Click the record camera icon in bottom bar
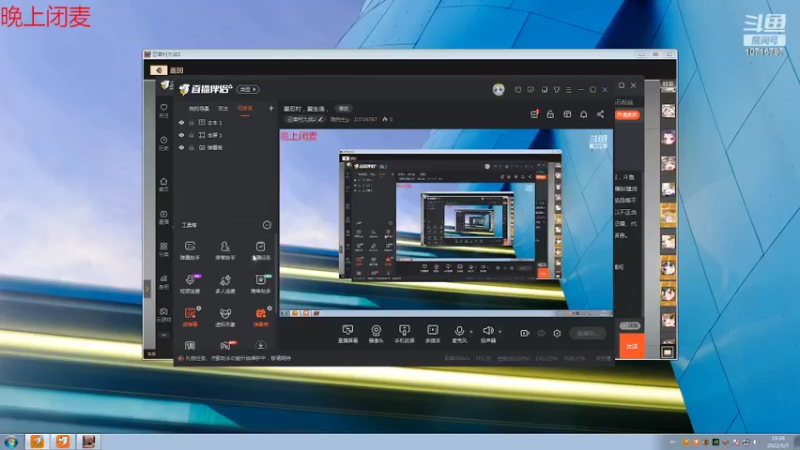The height and width of the screenshot is (450, 800). point(524,333)
